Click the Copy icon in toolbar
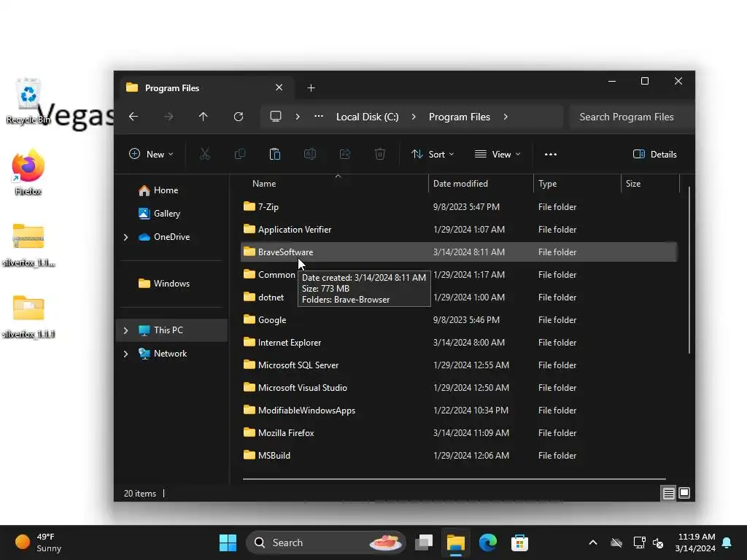The height and width of the screenshot is (560, 747). click(239, 154)
